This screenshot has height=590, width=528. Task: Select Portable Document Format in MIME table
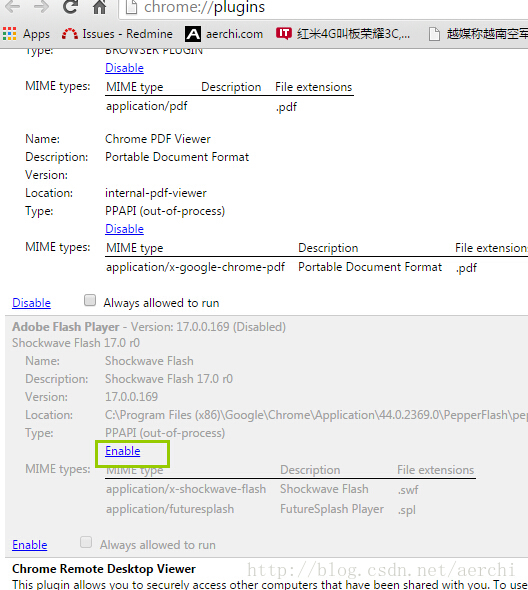coord(370,267)
